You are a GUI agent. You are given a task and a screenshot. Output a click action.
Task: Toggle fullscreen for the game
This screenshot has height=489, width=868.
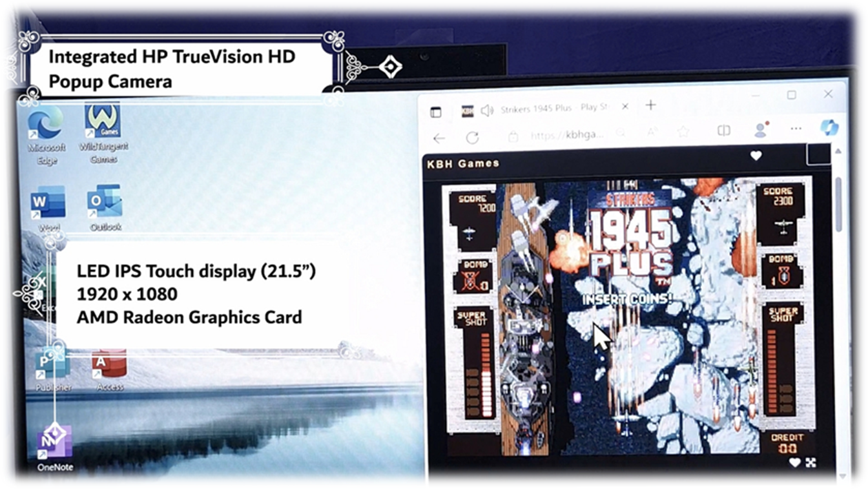tap(811, 462)
